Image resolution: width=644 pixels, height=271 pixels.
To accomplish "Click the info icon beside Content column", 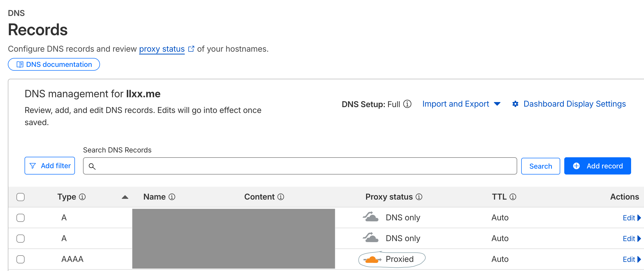I will 281,197.
